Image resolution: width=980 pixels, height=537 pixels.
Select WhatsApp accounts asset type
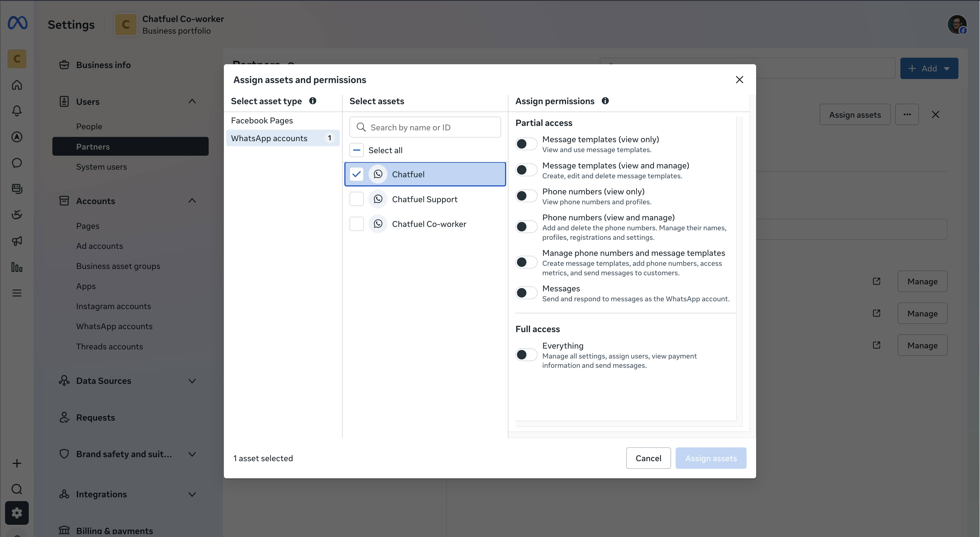click(283, 138)
